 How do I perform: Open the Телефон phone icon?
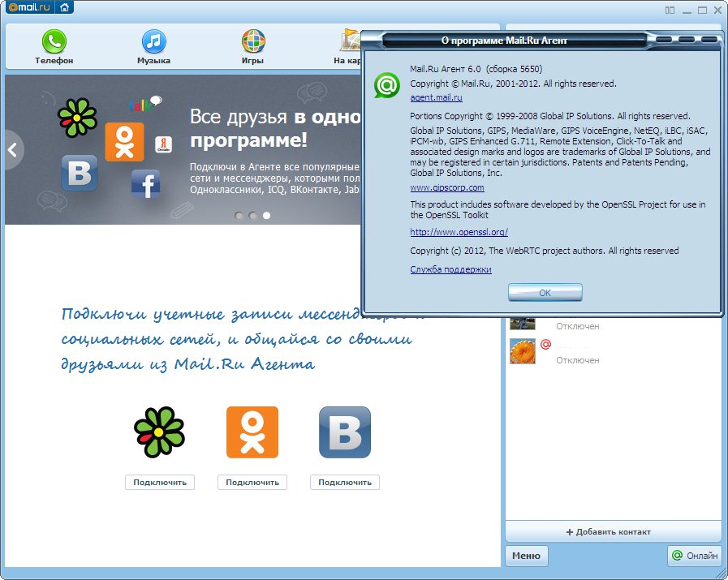coord(54,42)
